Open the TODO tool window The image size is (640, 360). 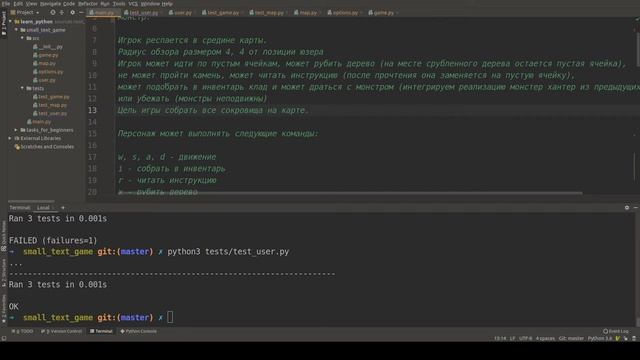22,331
